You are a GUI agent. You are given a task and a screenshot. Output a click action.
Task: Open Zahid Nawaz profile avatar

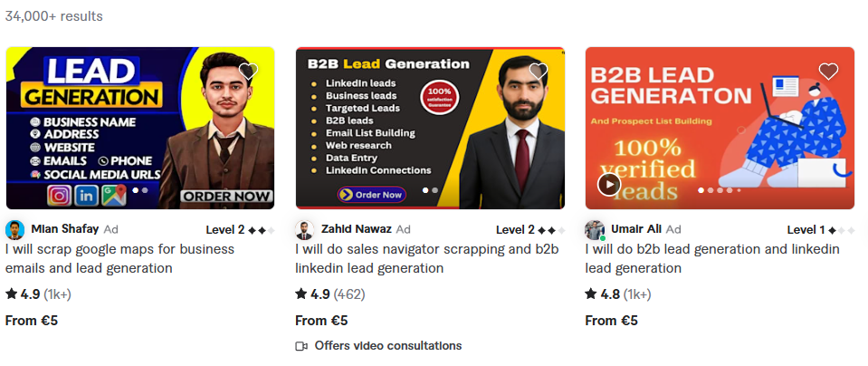point(304,229)
